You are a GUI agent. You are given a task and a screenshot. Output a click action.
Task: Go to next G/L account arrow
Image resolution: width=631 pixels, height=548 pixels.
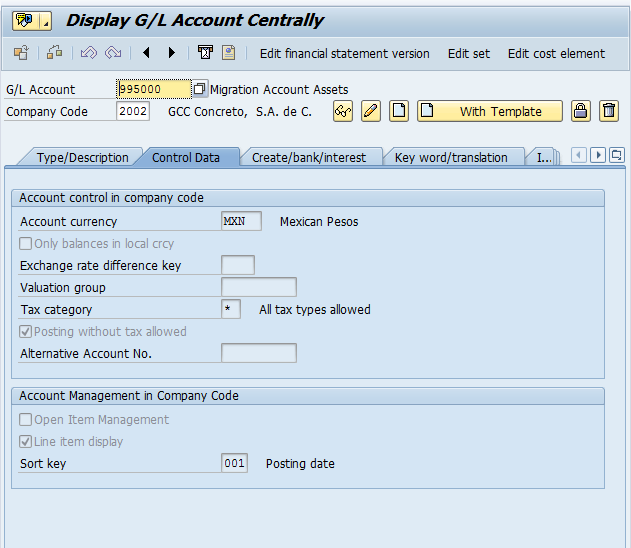point(171,53)
